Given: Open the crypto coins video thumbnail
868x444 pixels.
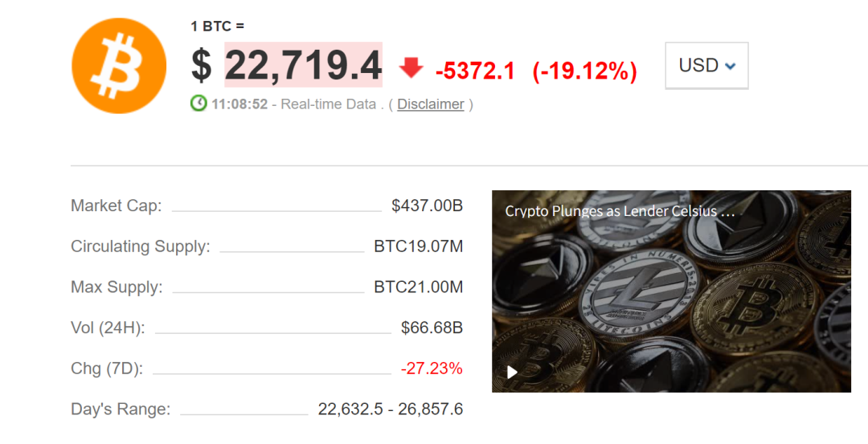Looking at the screenshot, I should point(671,291).
